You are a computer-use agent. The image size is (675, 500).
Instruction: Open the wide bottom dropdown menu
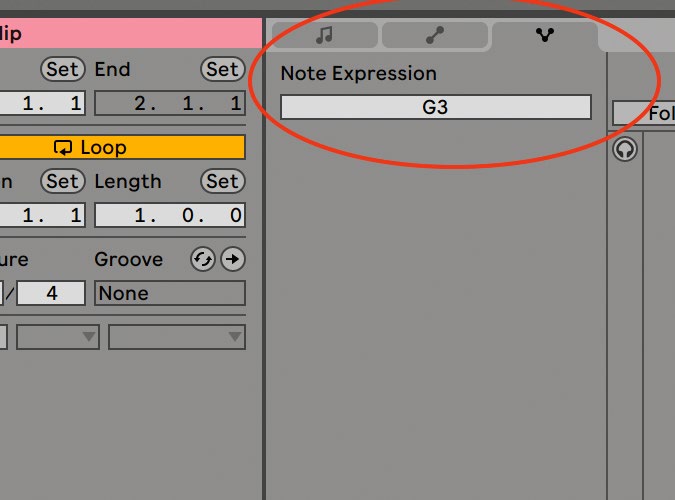[177, 337]
